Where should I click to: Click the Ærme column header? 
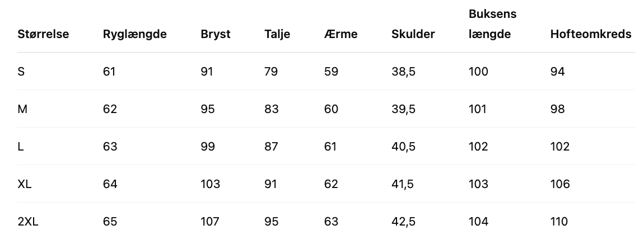(x=340, y=34)
